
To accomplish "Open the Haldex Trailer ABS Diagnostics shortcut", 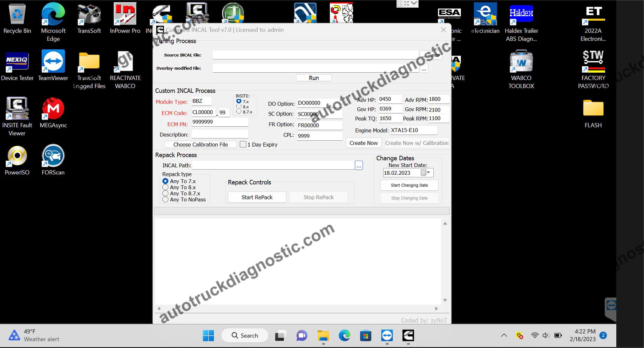I will (521, 22).
